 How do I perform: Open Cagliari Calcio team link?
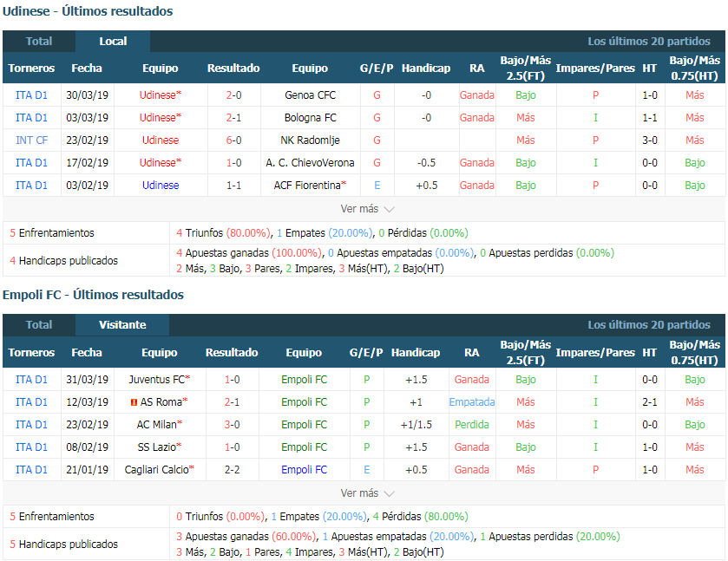[x=157, y=470]
